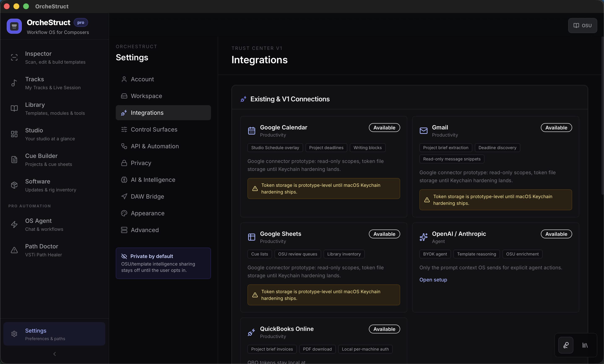604x364 pixels.
Task: Click the warning icon in Google Sheets notice
Action: [255, 295]
